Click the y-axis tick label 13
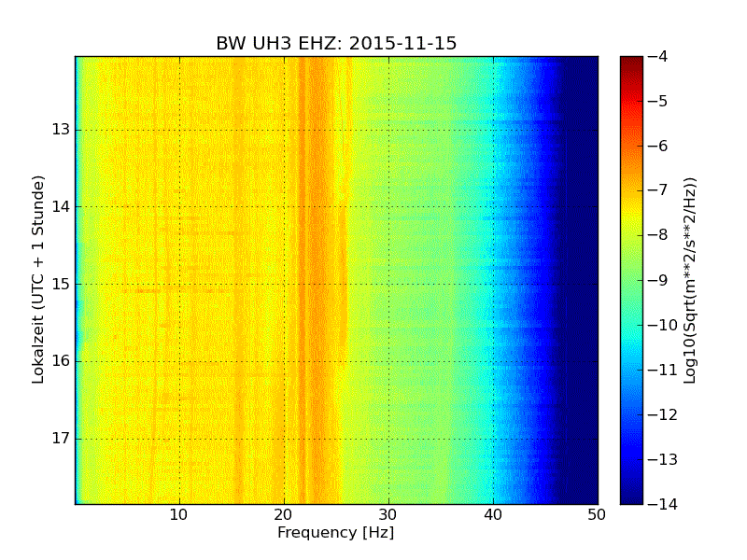 pos(61,130)
